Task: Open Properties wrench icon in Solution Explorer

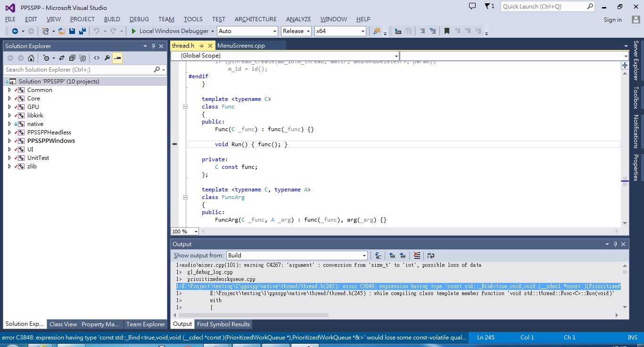Action: click(x=107, y=58)
